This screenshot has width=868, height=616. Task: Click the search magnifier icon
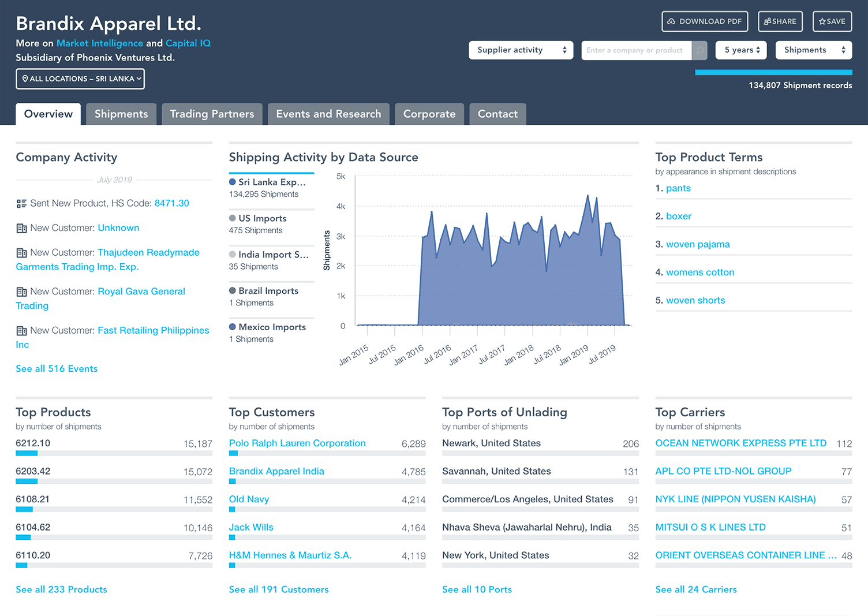tap(700, 50)
